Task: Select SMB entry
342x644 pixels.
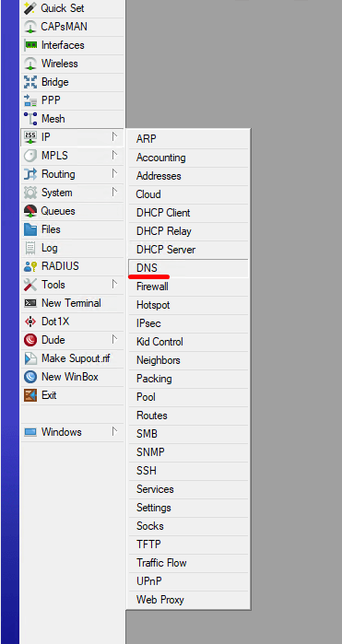Action: [x=189, y=434]
